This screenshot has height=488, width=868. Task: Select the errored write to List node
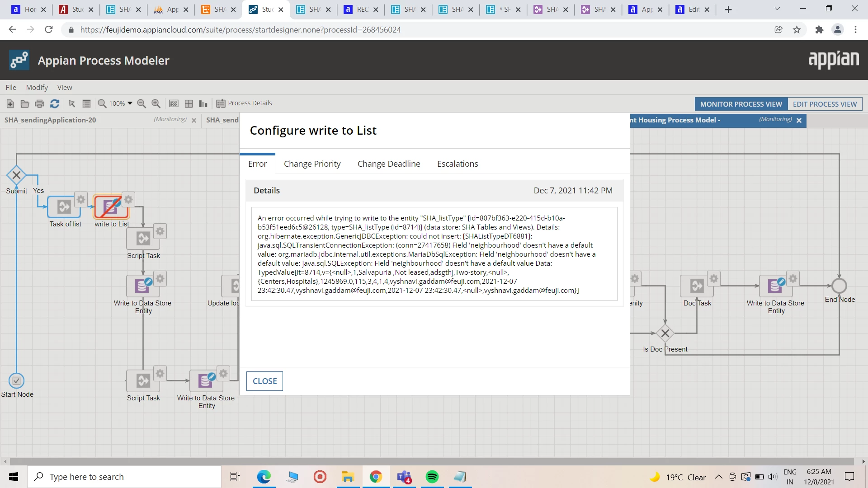click(111, 207)
